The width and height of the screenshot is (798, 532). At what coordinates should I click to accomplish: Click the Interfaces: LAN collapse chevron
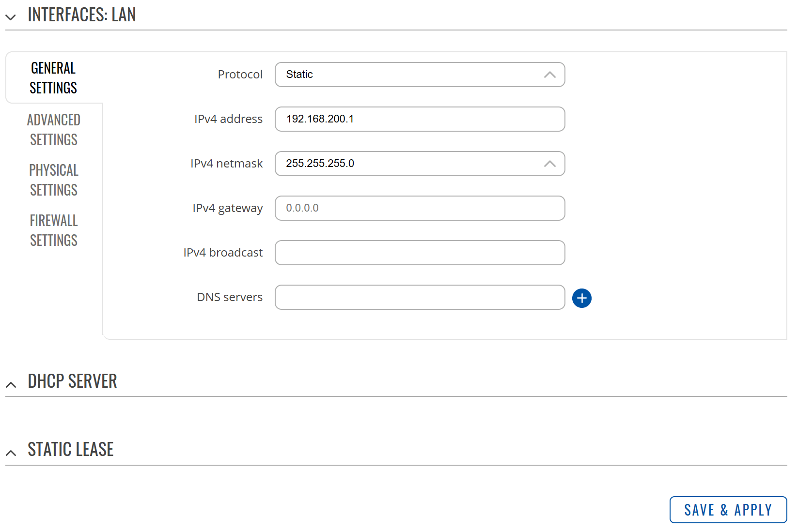(x=11, y=16)
